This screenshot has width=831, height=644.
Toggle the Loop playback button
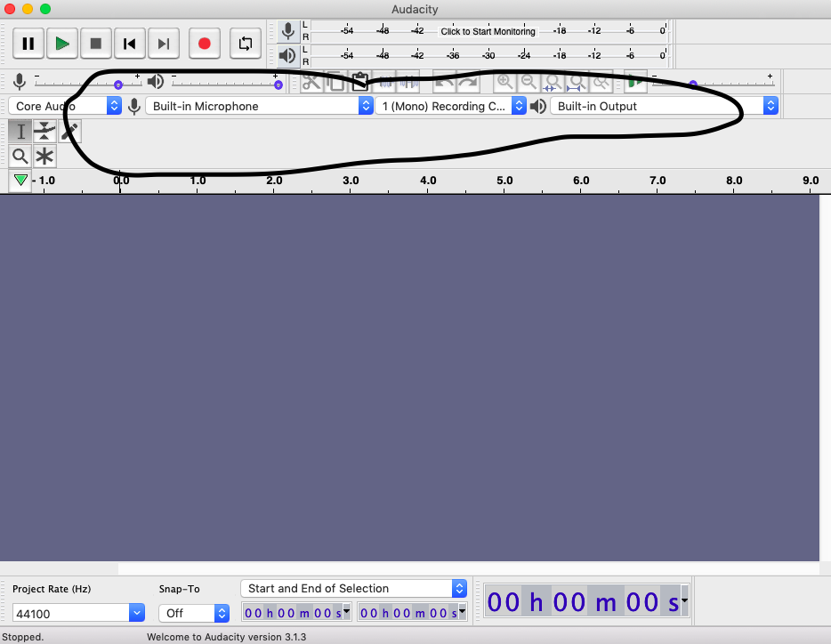pos(246,44)
